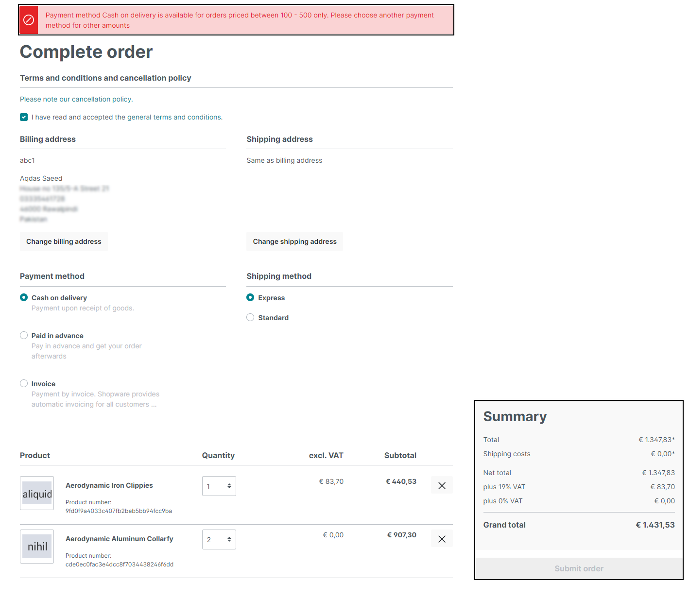The width and height of the screenshot is (689, 616).
Task: Click Change shipping address button
Action: (294, 241)
